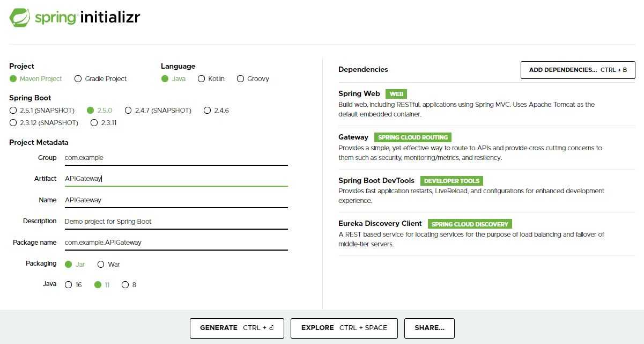Click the Spring Initializr logo
Image resolution: width=644 pixels, height=344 pixels.
(75, 18)
